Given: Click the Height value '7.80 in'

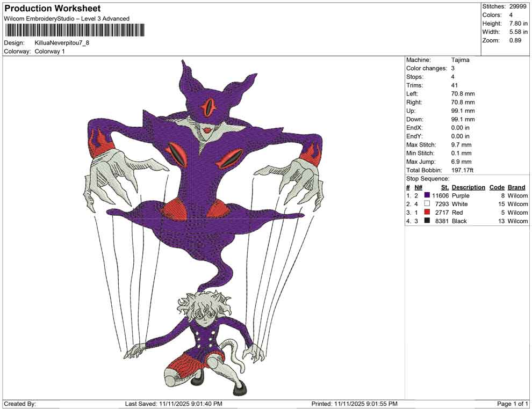Looking at the screenshot, I should pyautogui.click(x=519, y=24).
